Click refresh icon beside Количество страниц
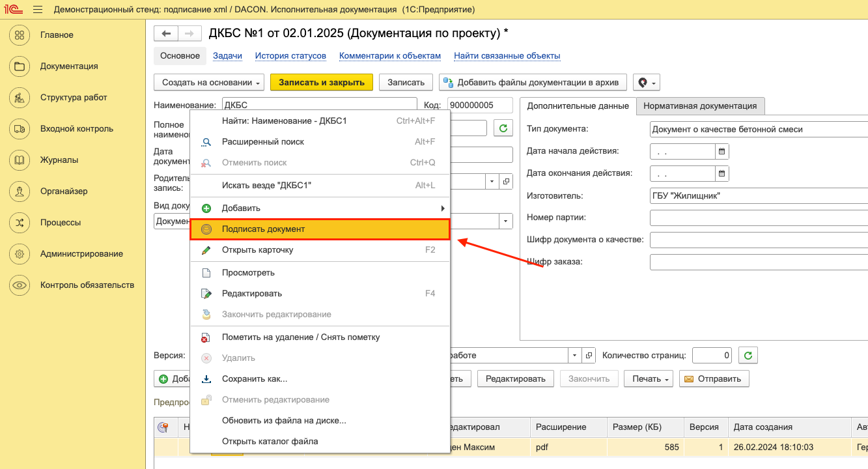 pos(748,356)
